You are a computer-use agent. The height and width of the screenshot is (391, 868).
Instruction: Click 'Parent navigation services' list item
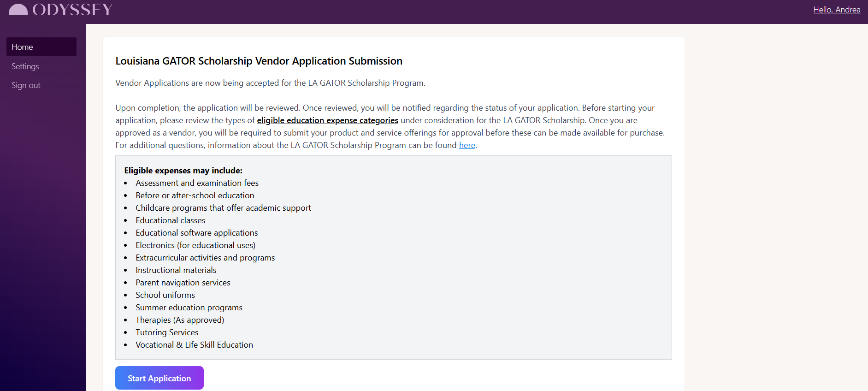(183, 283)
